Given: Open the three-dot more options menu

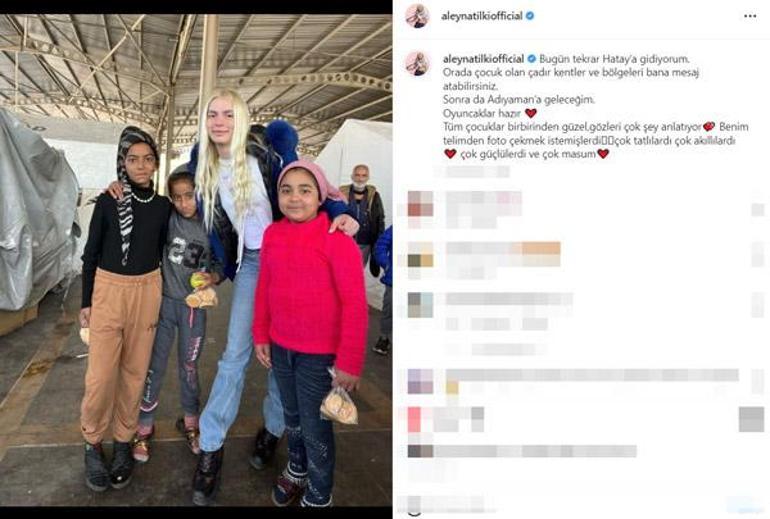Looking at the screenshot, I should pos(750,16).
